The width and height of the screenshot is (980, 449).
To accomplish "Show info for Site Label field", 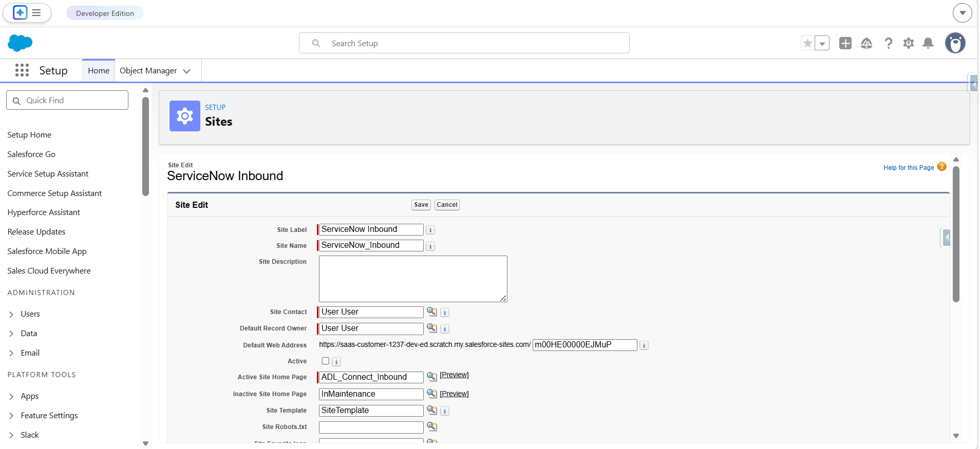I will (430, 230).
